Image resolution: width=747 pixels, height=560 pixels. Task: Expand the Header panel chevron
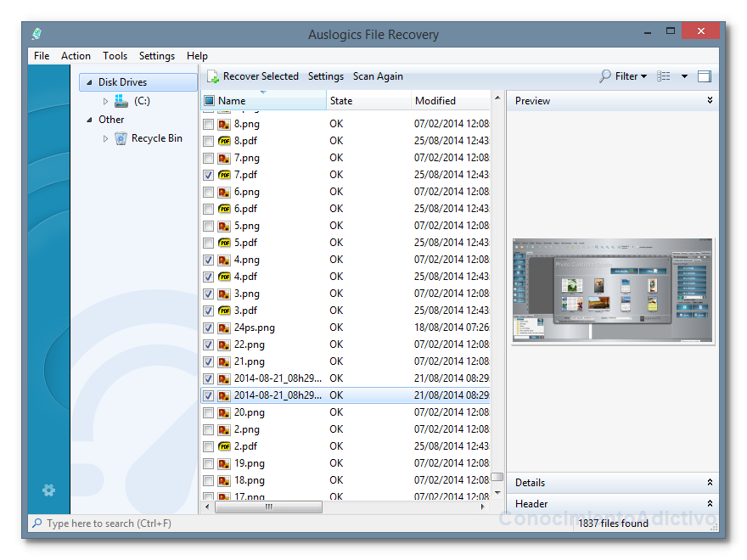(710, 503)
